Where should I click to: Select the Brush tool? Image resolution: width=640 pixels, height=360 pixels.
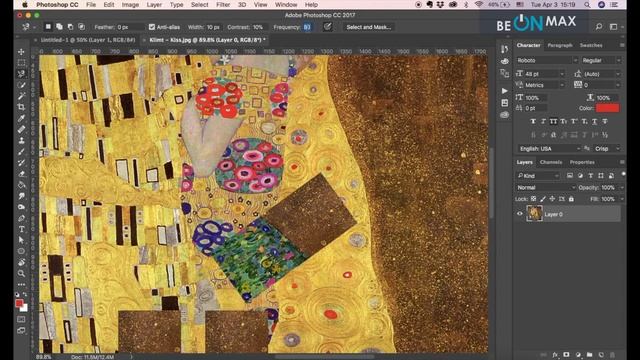click(x=21, y=151)
